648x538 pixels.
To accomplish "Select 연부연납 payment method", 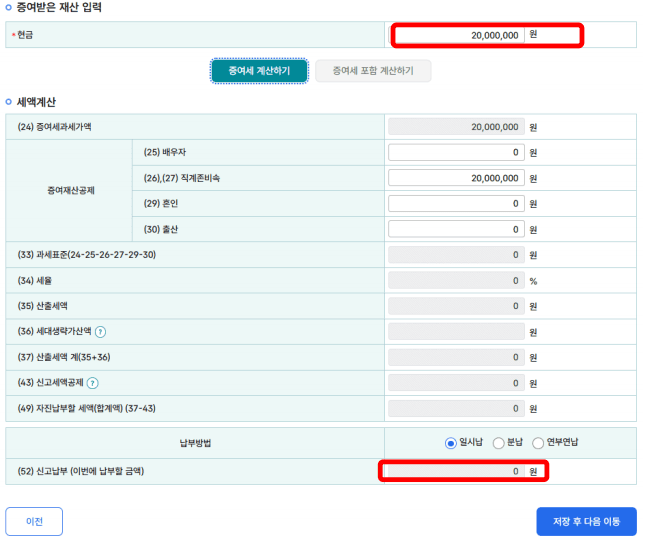I will pos(538,443).
